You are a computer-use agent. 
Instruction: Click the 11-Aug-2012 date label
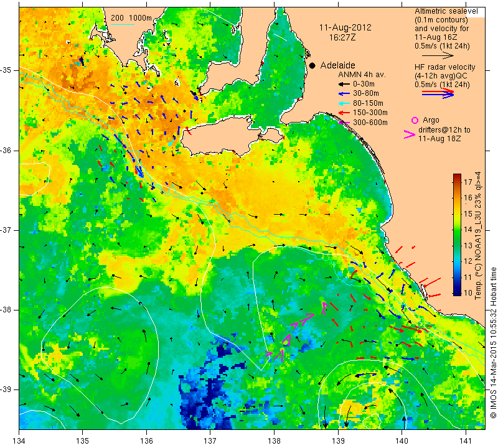click(345, 27)
